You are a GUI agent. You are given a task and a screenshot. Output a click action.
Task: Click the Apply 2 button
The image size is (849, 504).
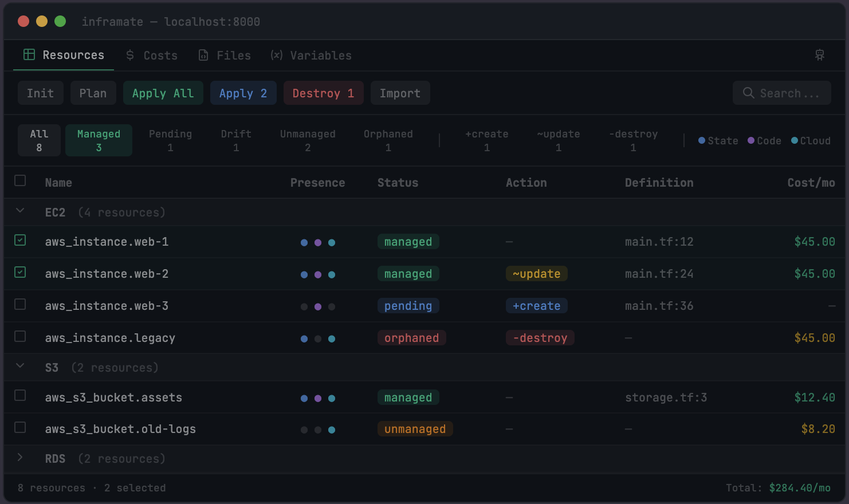point(243,93)
